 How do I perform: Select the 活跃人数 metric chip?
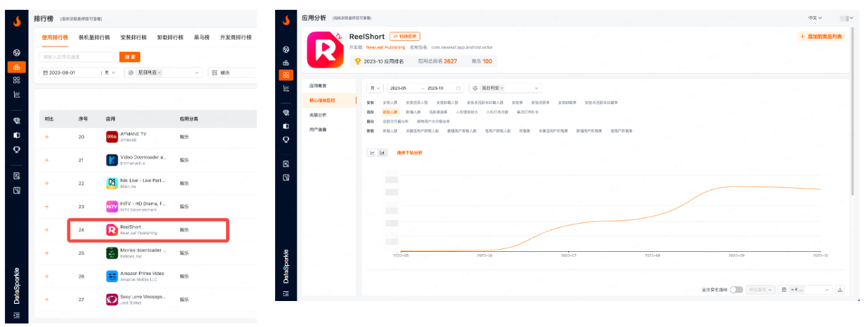click(x=390, y=112)
